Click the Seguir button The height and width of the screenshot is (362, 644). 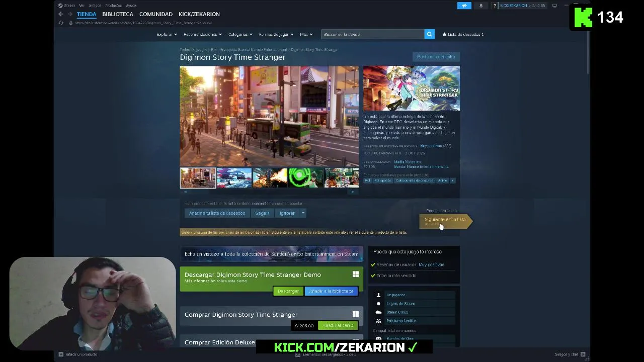(262, 213)
